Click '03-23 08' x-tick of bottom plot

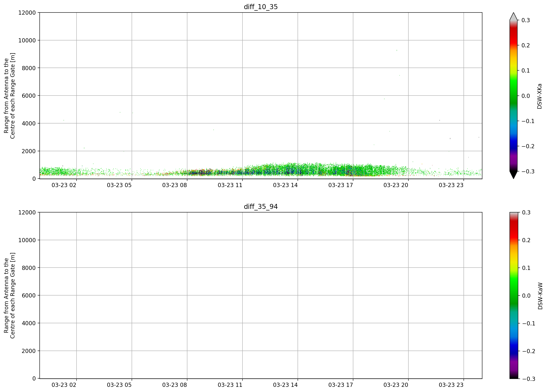pos(175,385)
